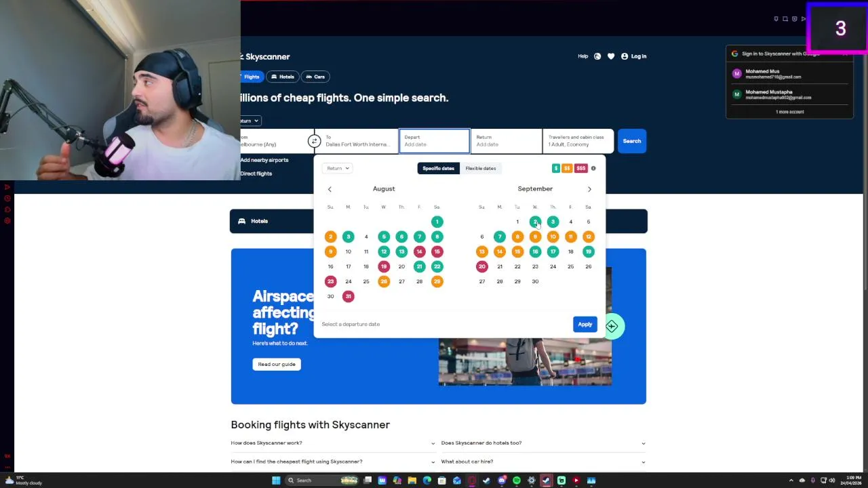The width and height of the screenshot is (868, 488).
Task: Expand How can I find cheapest flight question
Action: (333, 462)
